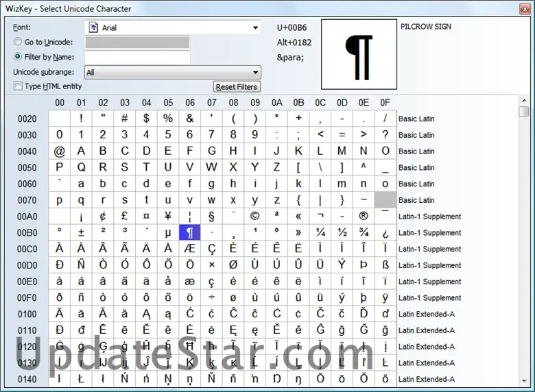Select the capital Ł with stroke in row 0140
535x392 pixels.
tap(81, 379)
